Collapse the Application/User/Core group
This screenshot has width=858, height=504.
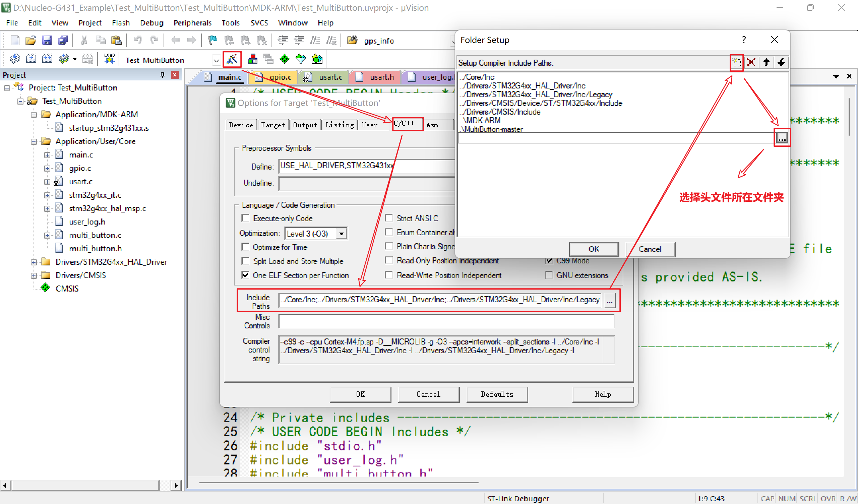click(34, 141)
